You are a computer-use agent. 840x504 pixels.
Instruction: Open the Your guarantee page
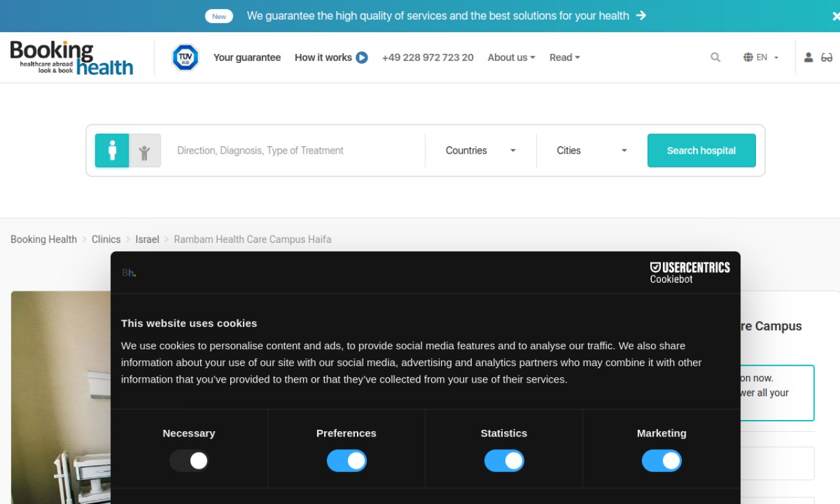coord(247,58)
